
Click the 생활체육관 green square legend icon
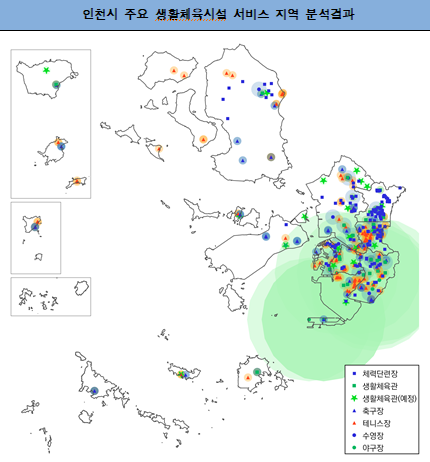tap(354, 386)
